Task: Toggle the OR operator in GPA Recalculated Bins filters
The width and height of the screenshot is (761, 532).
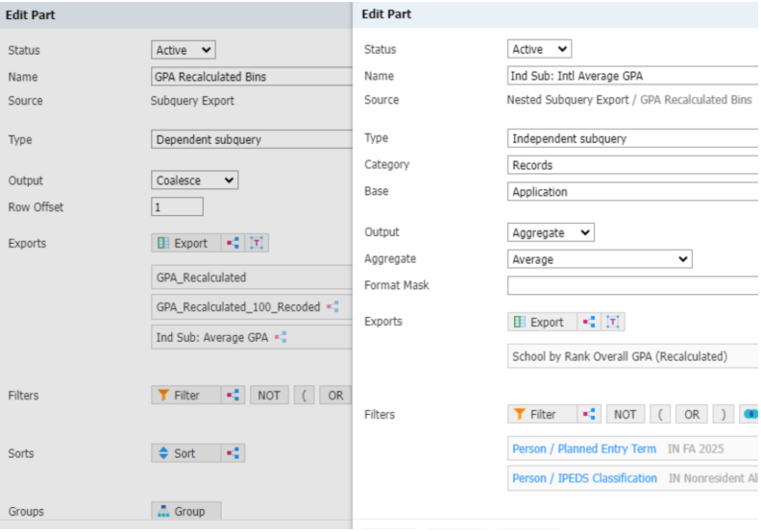Action: [x=334, y=396]
